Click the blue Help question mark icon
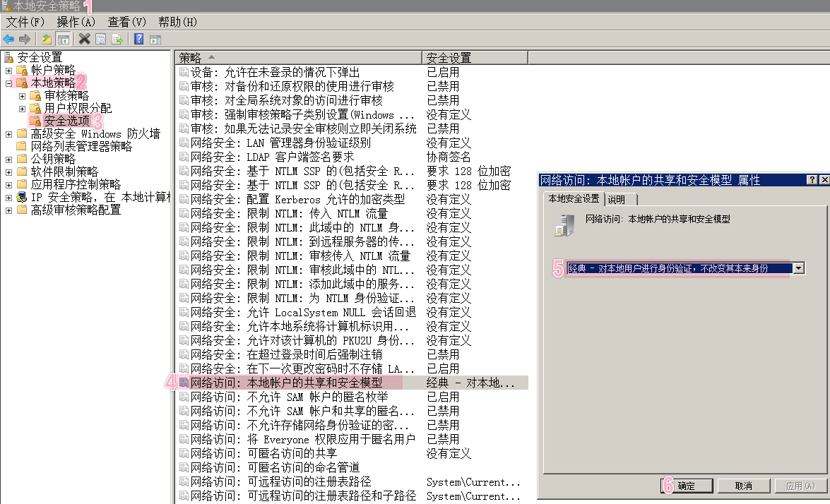Screen dimensions: 830x504 [139, 39]
